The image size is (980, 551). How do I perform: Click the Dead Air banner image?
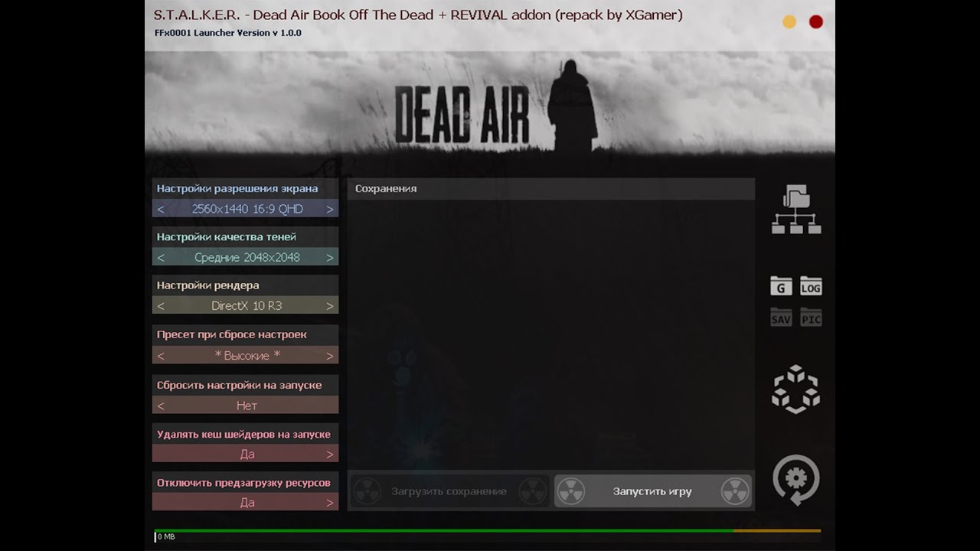coord(490,103)
